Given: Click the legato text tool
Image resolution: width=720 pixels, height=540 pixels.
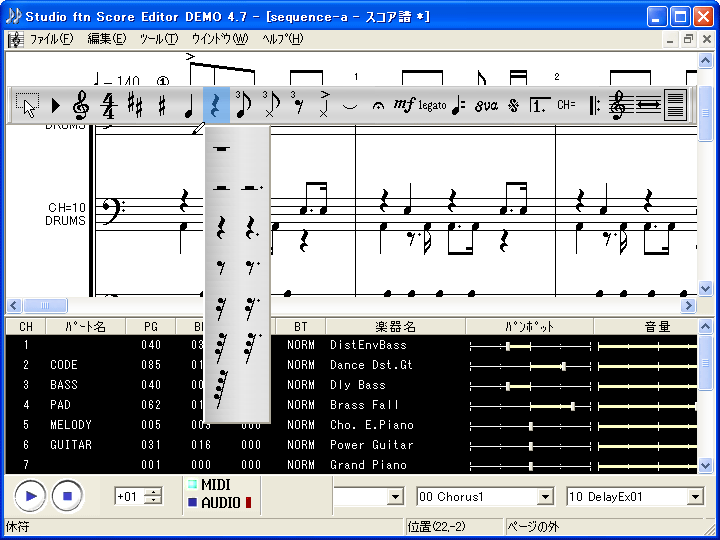Looking at the screenshot, I should click(x=432, y=106).
